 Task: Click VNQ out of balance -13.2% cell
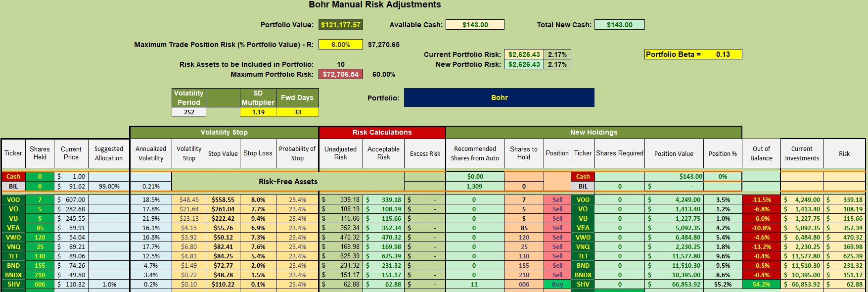tap(761, 247)
